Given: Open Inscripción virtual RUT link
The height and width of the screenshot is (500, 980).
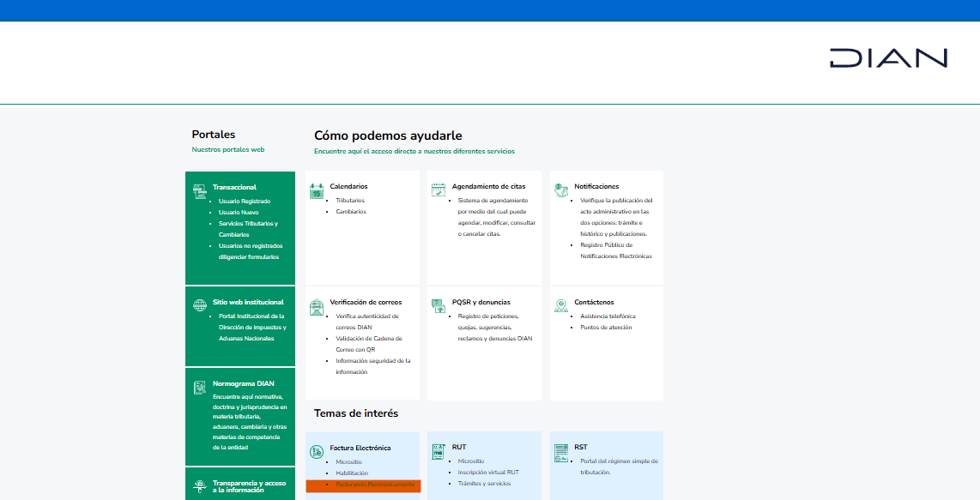Looking at the screenshot, I should (488, 473).
